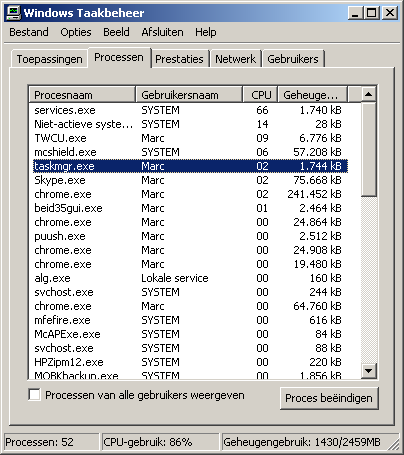Image resolution: width=404 pixels, height=455 pixels.
Task: Select the services.exe process row
Action: (x=190, y=110)
